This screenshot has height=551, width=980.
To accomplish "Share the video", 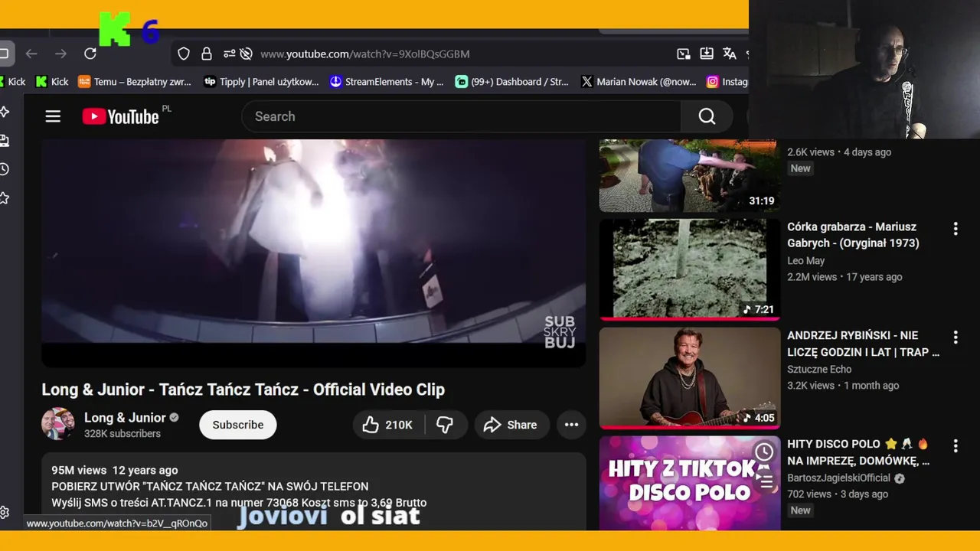I will coord(511,425).
